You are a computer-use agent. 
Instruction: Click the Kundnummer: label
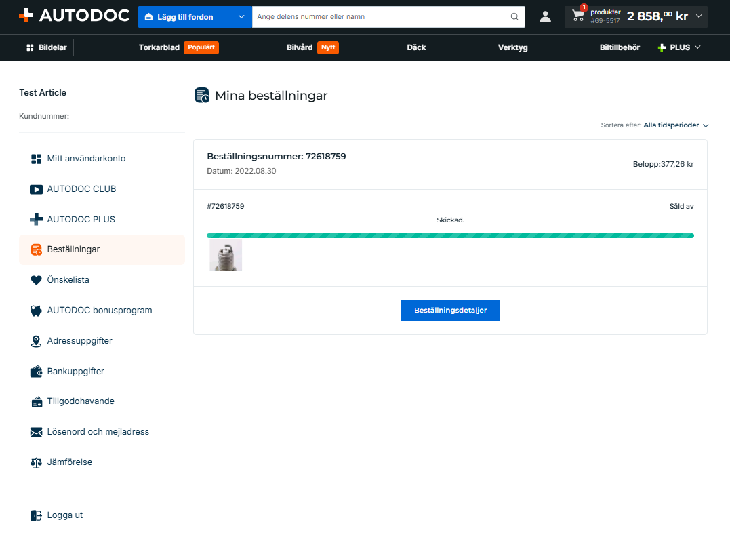44,116
